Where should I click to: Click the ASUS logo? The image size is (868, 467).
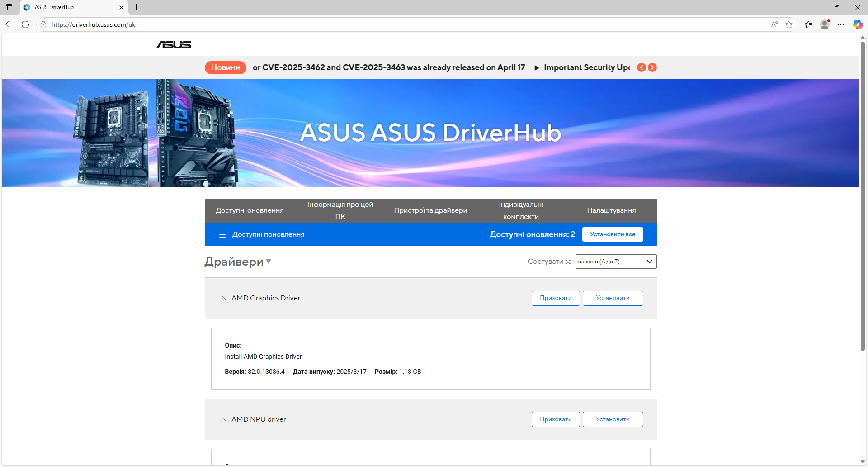pos(174,45)
